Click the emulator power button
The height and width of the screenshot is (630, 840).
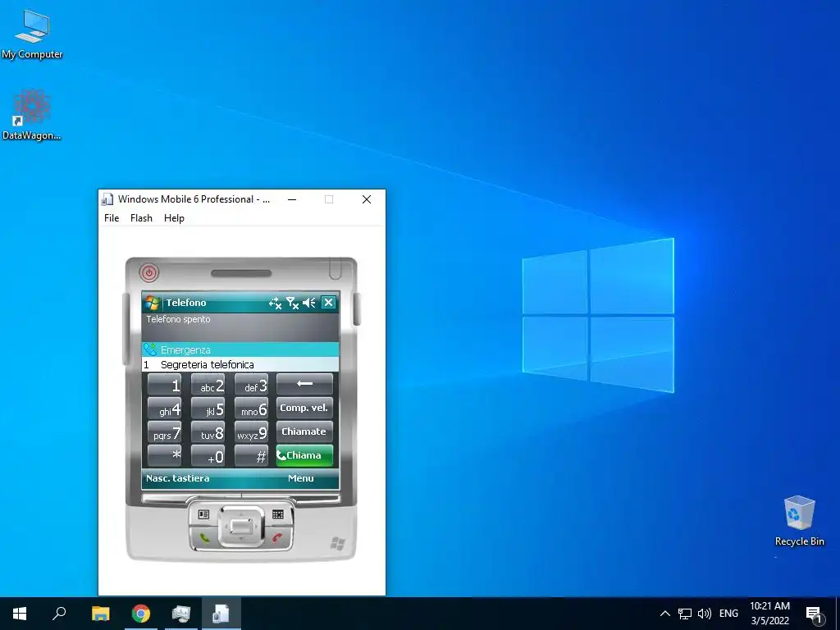click(x=149, y=272)
